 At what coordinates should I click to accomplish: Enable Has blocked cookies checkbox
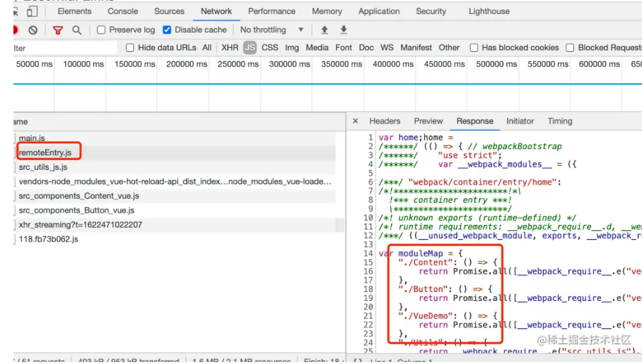[x=474, y=48]
